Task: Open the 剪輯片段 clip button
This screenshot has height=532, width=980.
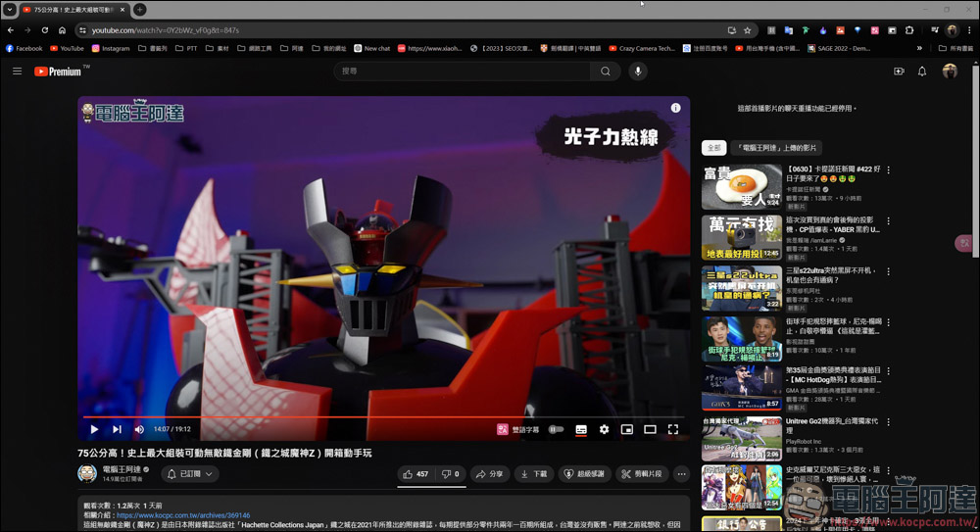Action: click(642, 474)
